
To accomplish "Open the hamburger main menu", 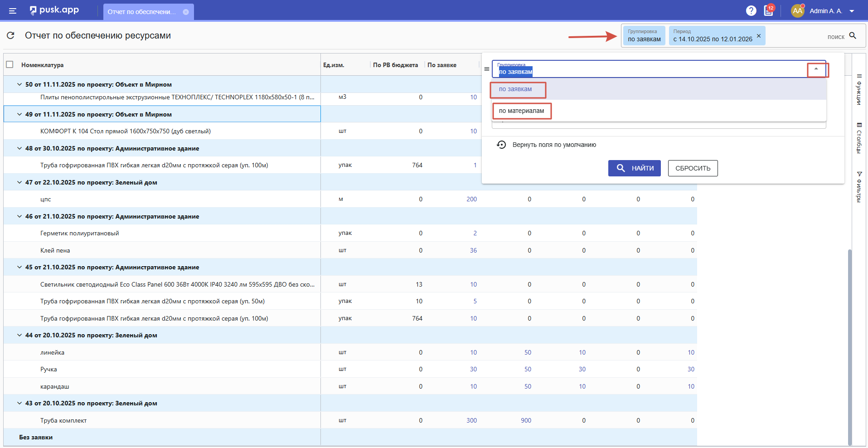I will click(13, 11).
